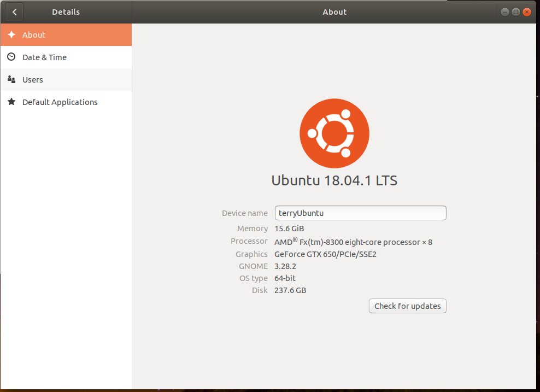Image resolution: width=540 pixels, height=392 pixels.
Task: Click the GeForce GTX 650/PCIe/SSE2 graphics value
Action: point(325,254)
